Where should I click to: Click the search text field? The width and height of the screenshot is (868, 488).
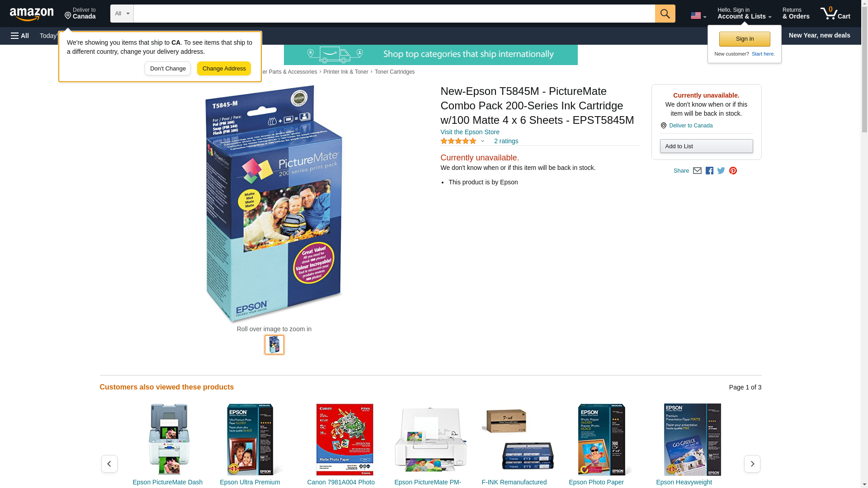click(394, 14)
